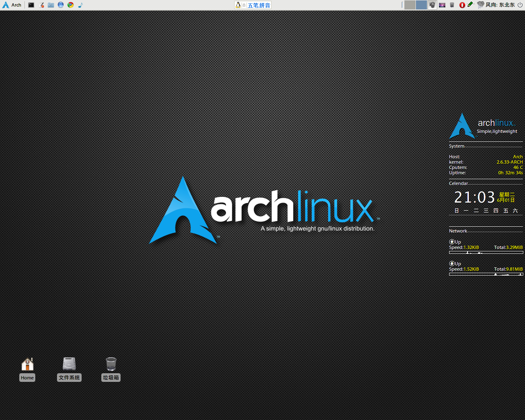This screenshot has width=525, height=420.
Task: Click the graph bar under Total:3.29MiB
Action: [x=486, y=253]
